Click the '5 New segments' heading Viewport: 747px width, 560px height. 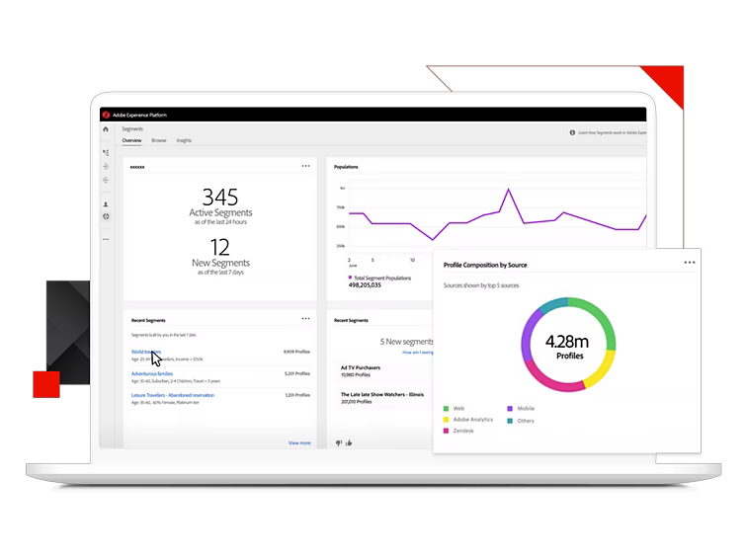406,342
